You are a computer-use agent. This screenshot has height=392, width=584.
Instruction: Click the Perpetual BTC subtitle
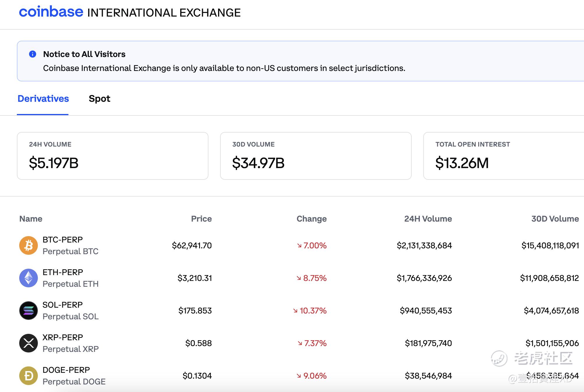click(x=70, y=251)
